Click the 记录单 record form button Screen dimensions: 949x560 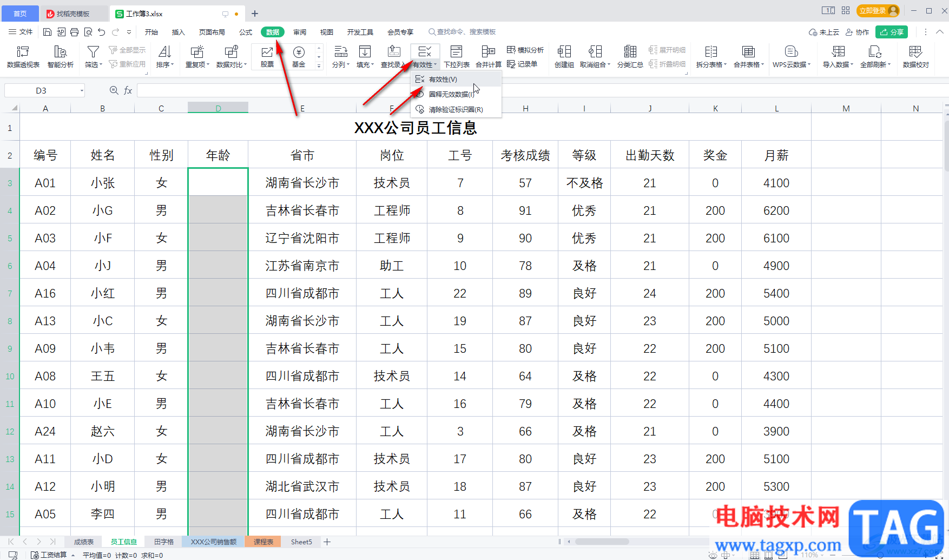(522, 64)
